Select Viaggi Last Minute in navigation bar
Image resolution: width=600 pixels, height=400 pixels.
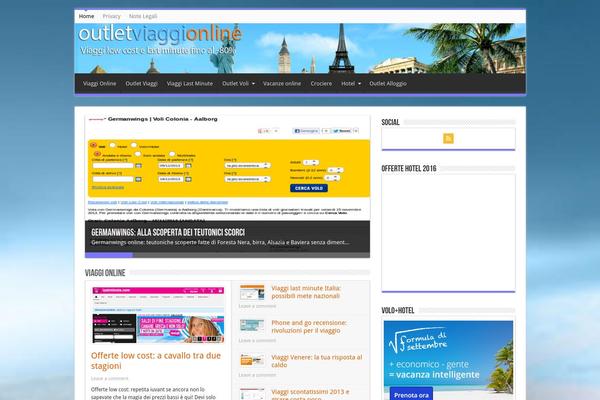coord(190,83)
